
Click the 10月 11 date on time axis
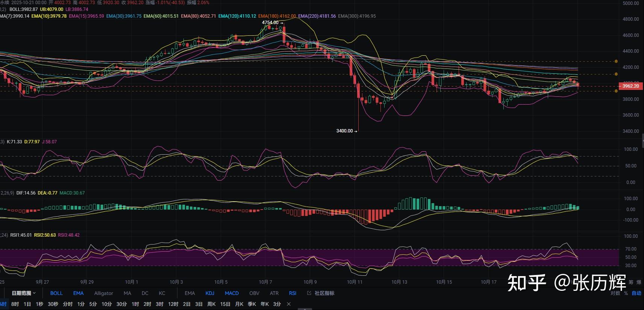click(355, 282)
